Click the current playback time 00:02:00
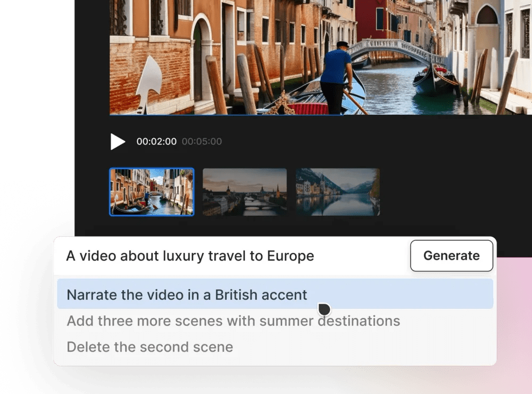Viewport: 532px width, 394px height. [158, 141]
